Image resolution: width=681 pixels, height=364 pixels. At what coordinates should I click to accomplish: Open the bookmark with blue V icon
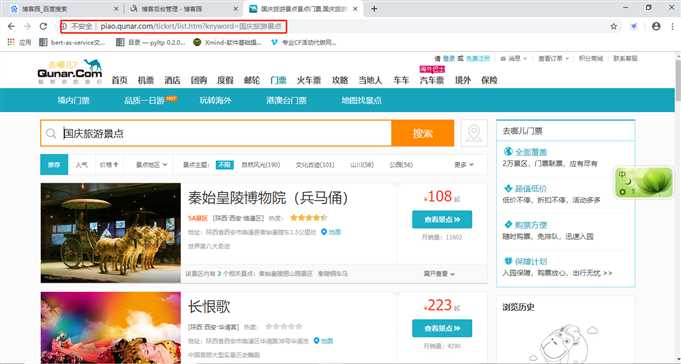pos(303,43)
